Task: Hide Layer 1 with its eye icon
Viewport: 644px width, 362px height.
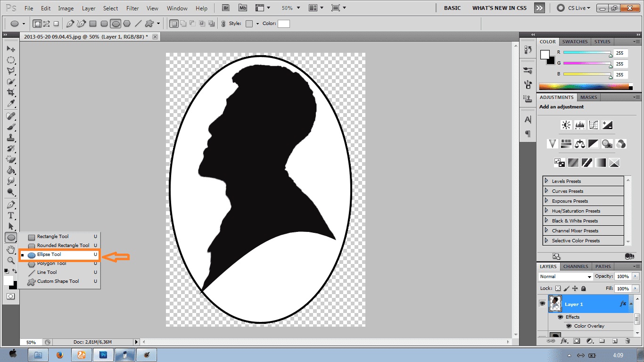Action: 542,304
